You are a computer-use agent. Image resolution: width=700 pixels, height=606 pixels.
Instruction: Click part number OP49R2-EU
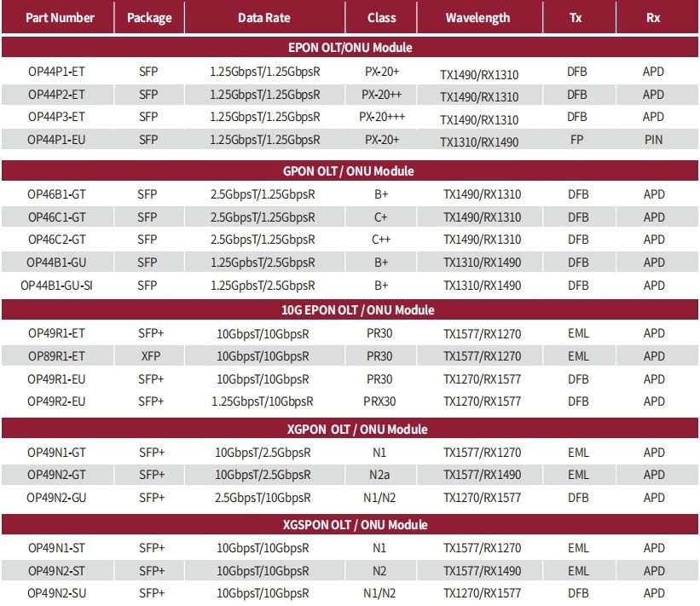pyautogui.click(x=56, y=401)
